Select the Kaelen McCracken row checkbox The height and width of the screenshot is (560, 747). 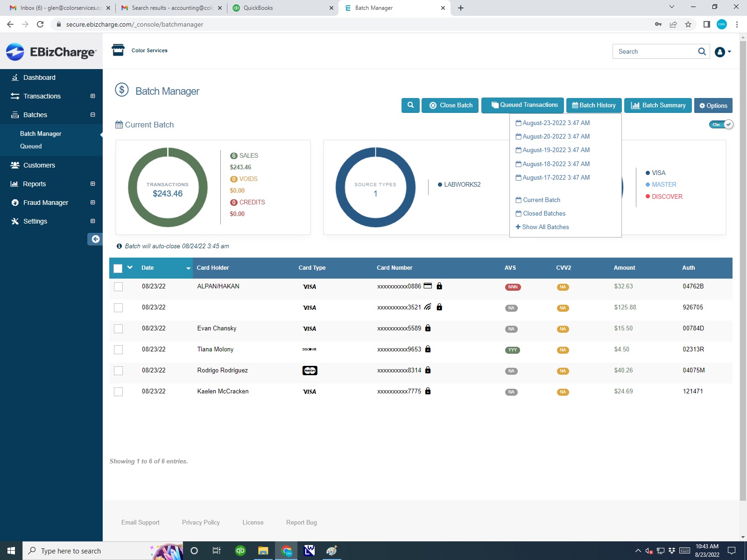click(x=119, y=392)
